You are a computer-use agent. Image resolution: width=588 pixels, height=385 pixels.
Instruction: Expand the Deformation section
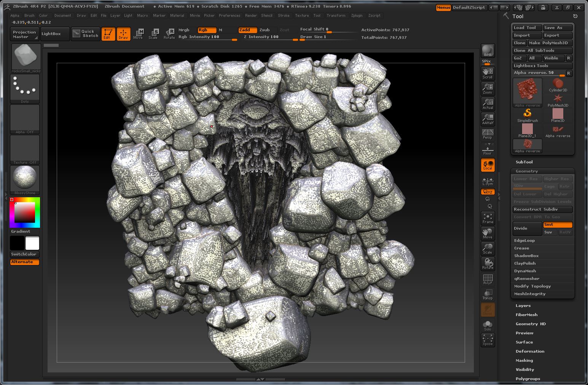[530, 351]
